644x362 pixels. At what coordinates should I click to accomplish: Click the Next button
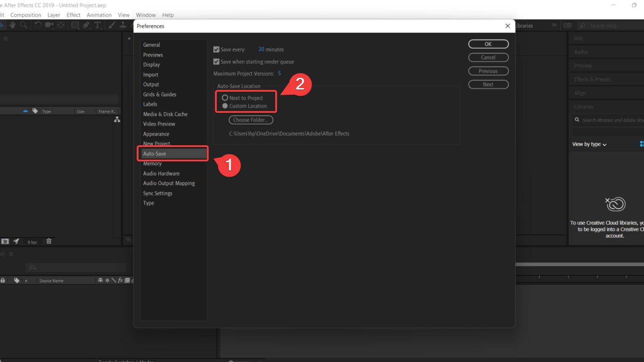pos(488,85)
